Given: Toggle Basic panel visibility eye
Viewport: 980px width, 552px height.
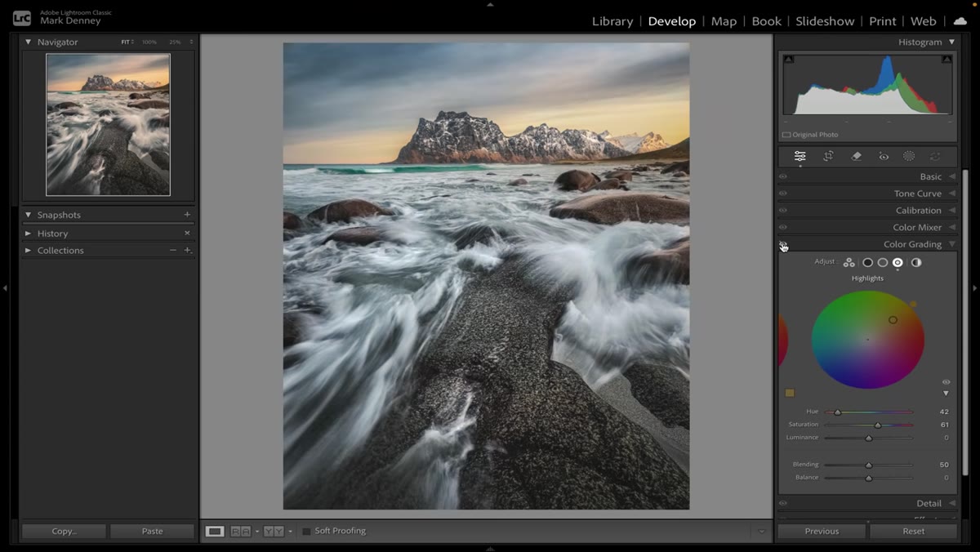Looking at the screenshot, I should 782,176.
